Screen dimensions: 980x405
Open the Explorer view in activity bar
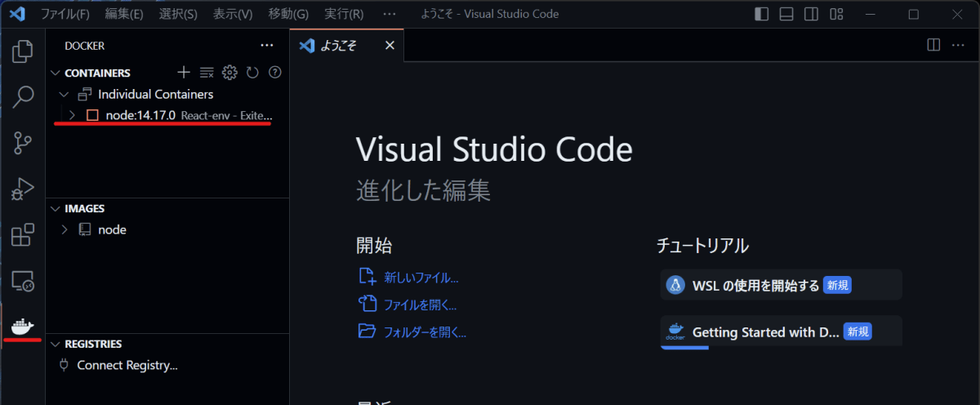point(22,51)
